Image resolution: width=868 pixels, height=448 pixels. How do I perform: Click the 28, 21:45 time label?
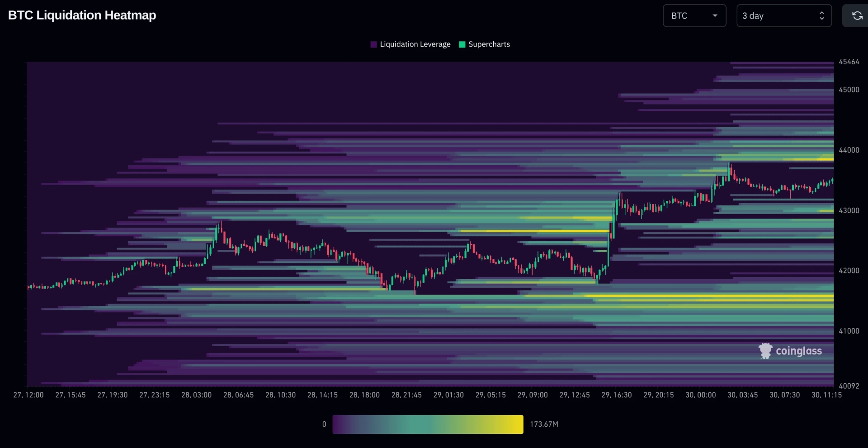(407, 395)
